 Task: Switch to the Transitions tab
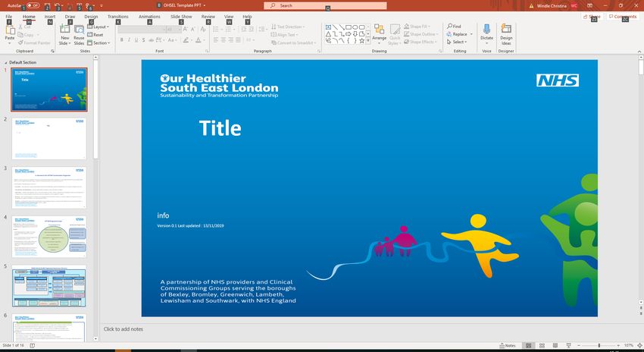point(118,17)
